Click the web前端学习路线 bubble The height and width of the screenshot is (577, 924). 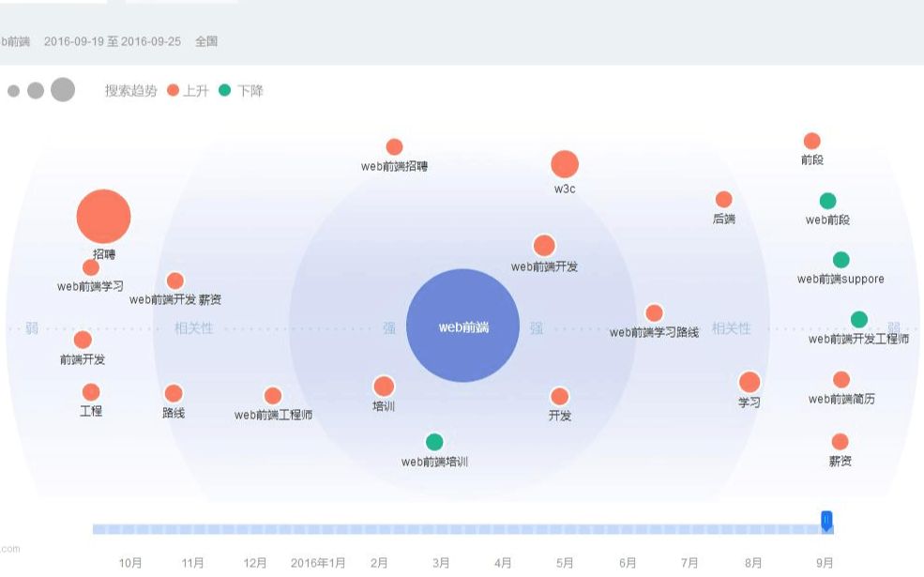[x=654, y=313]
